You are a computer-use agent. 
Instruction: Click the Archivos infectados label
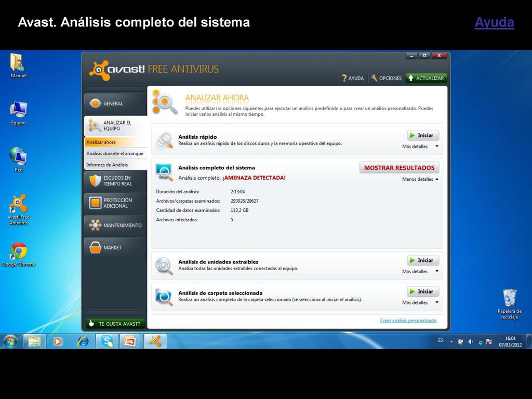tap(177, 220)
